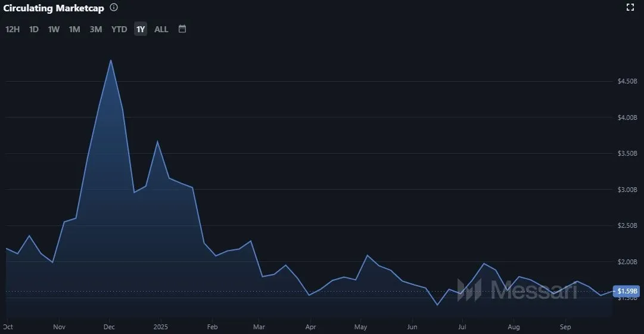This screenshot has width=644, height=334.
Task: Click the Sep label on the x-axis
Action: pos(565,327)
